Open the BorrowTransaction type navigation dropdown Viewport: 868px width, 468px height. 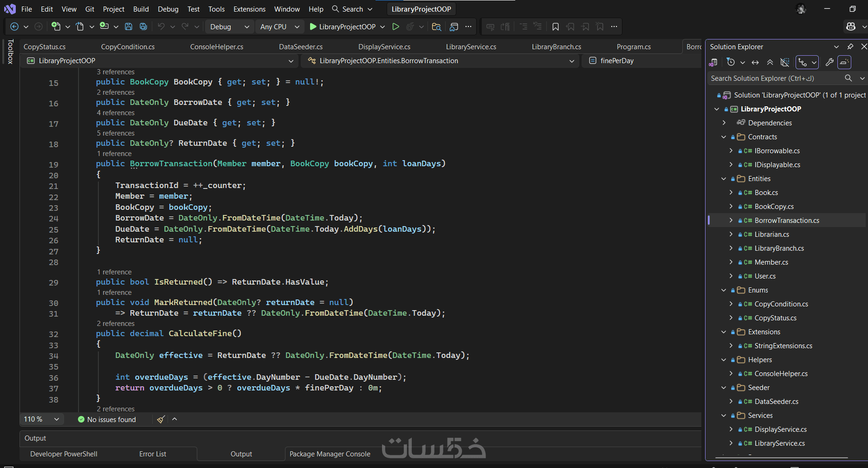pos(440,61)
